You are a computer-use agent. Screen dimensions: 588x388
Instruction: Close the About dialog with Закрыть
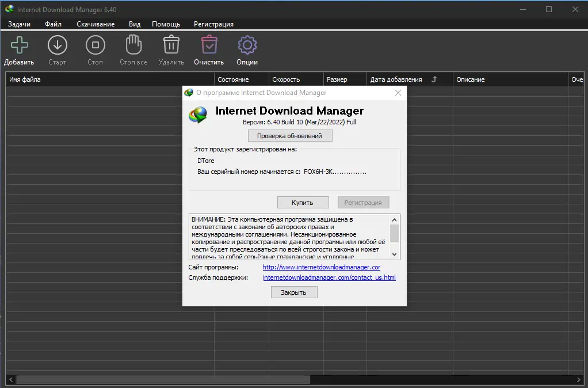pyautogui.click(x=293, y=292)
